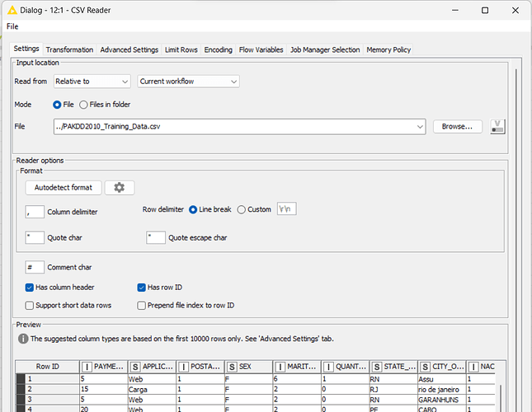Image resolution: width=532 pixels, height=412 pixels.
Task: Open the Flow Variables tab
Action: 261,49
